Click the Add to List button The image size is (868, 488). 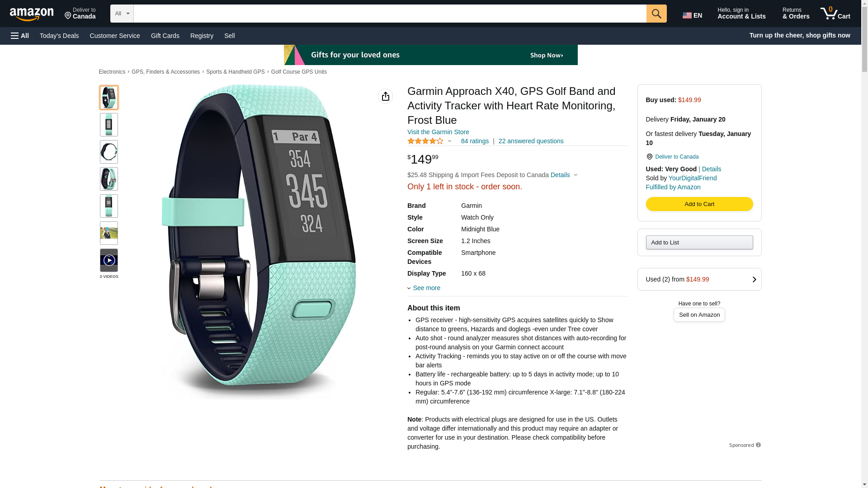point(699,243)
